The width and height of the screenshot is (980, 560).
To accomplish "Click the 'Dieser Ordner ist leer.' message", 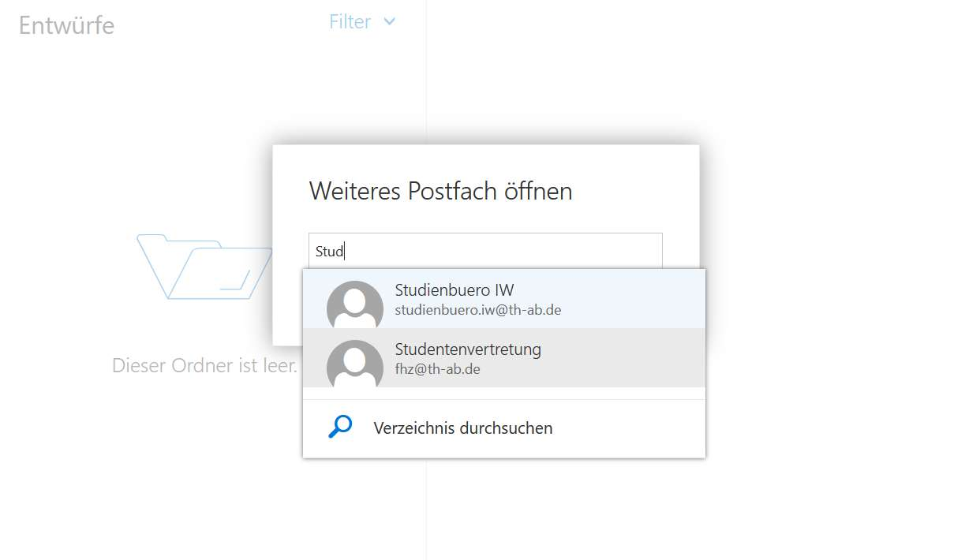I will (205, 366).
